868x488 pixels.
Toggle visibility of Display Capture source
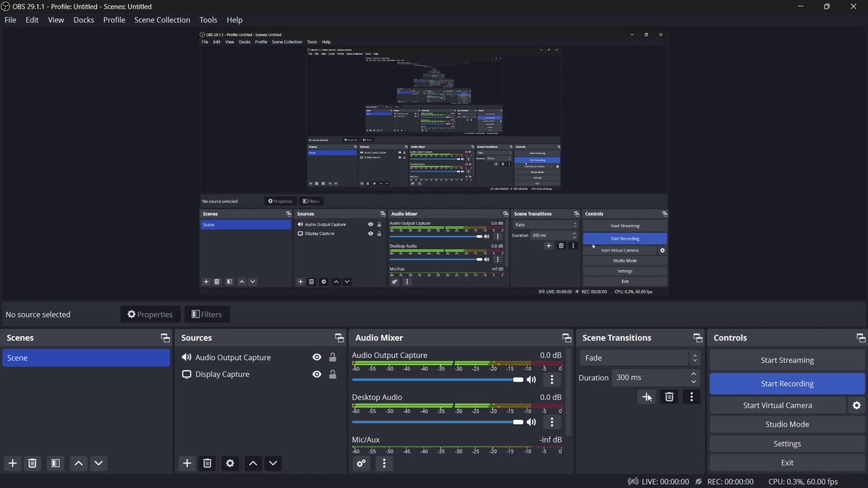[317, 374]
